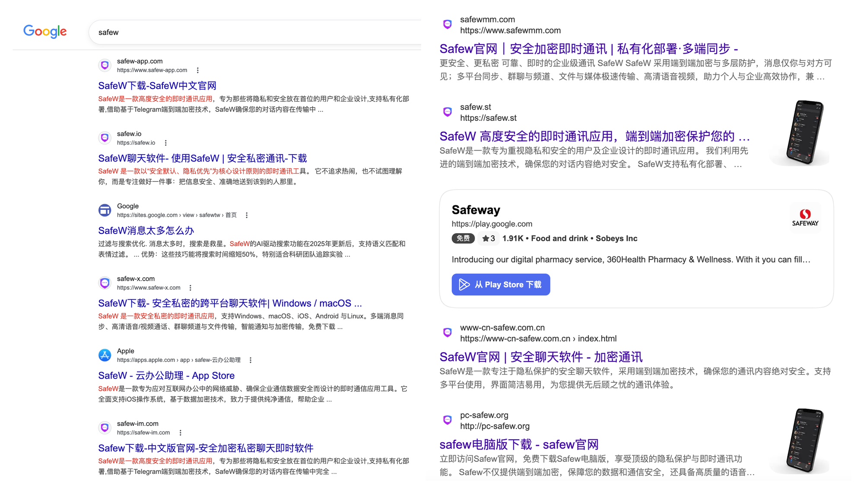
Task: Open three-dot menu for safew-x.com result
Action: tap(191, 288)
